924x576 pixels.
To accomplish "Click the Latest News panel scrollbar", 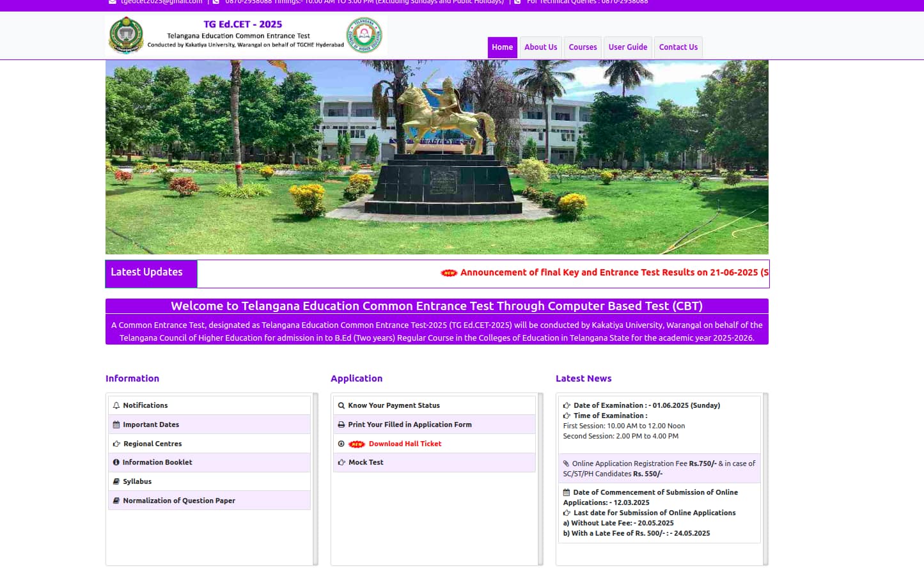I will pos(765,479).
